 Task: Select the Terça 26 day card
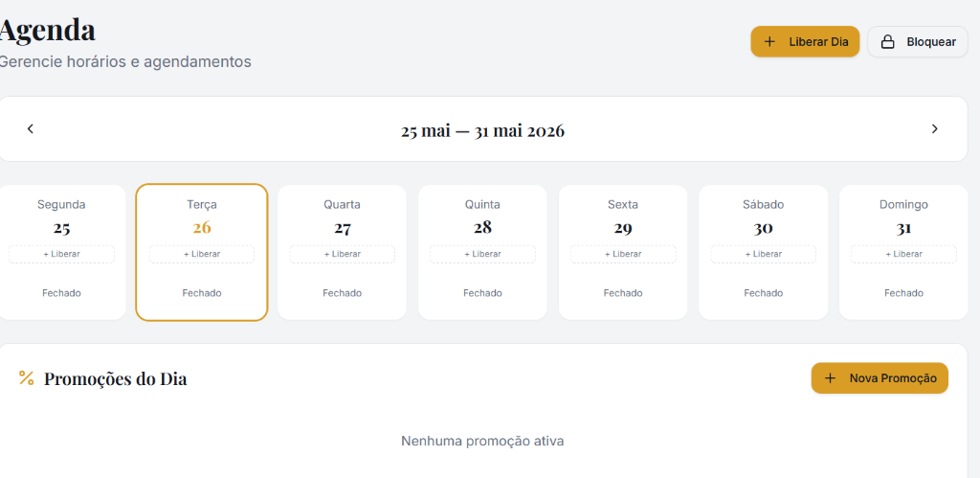coord(202,252)
